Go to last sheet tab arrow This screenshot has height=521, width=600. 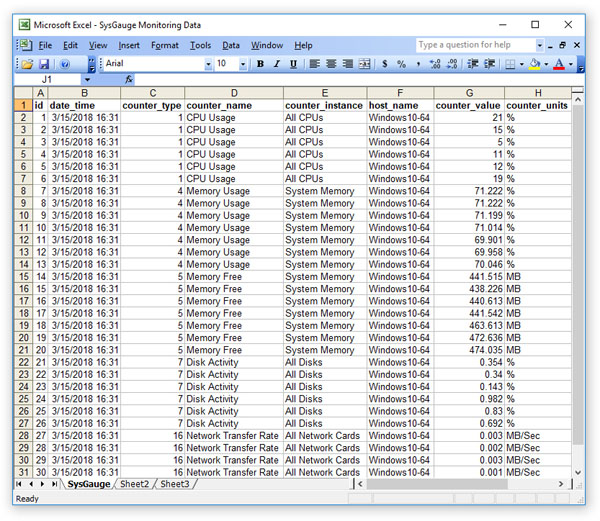54,484
